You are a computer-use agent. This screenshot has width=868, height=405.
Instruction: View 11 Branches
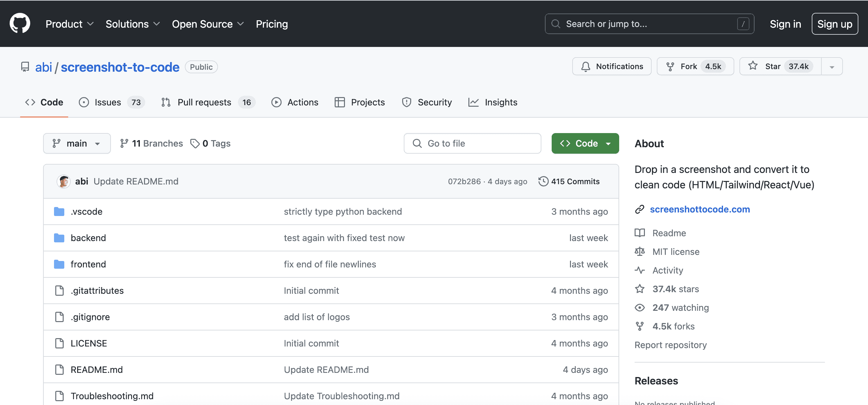[151, 144]
